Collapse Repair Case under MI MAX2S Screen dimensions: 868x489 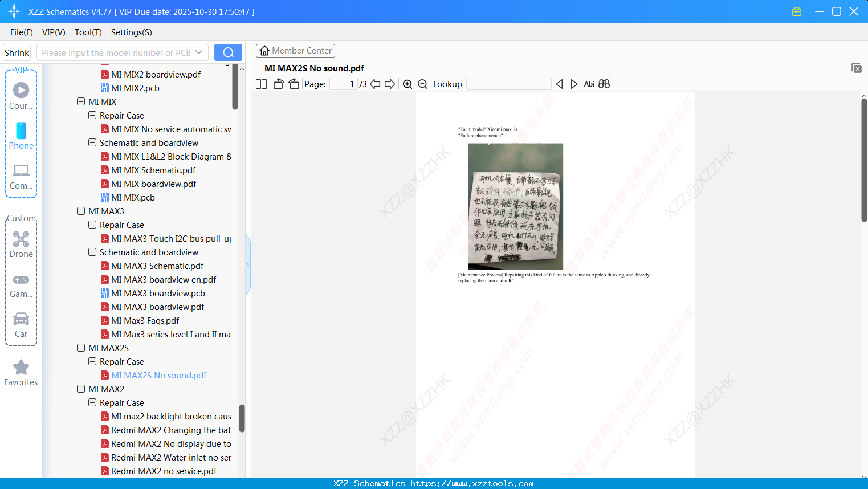[x=92, y=362]
